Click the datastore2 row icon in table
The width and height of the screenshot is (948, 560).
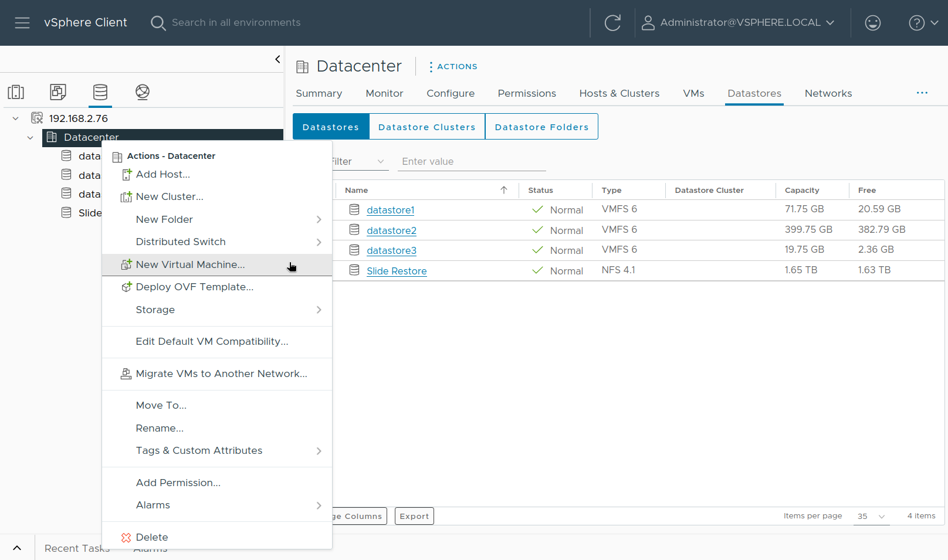354,229
